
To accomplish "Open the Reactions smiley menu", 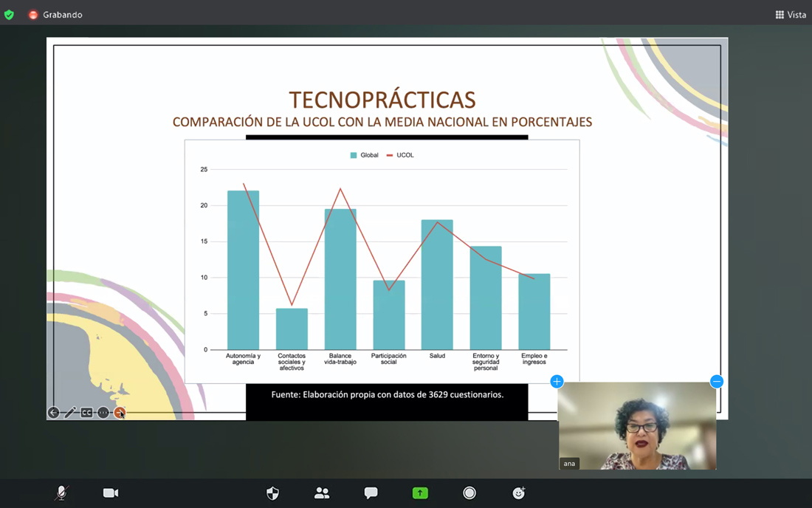I will 518,493.
